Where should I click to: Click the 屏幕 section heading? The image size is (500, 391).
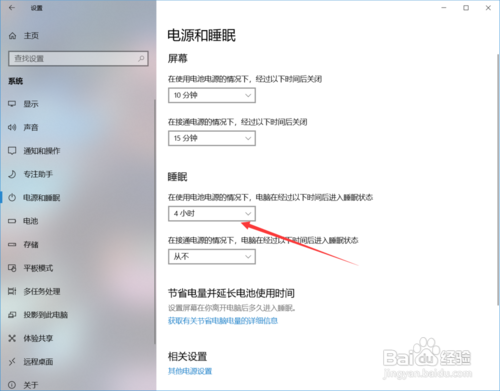(x=178, y=59)
